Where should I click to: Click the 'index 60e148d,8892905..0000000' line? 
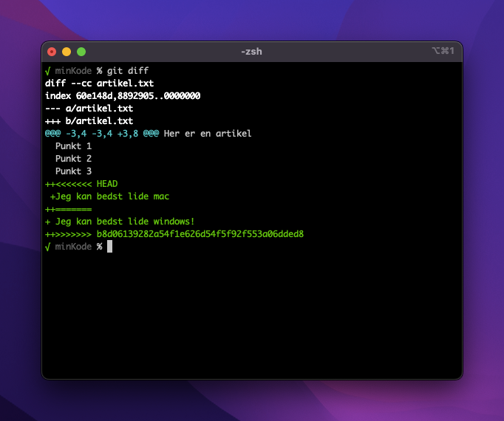tap(123, 96)
